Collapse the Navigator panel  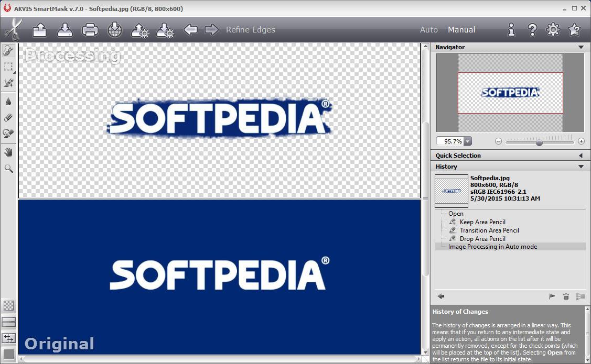[x=581, y=47]
